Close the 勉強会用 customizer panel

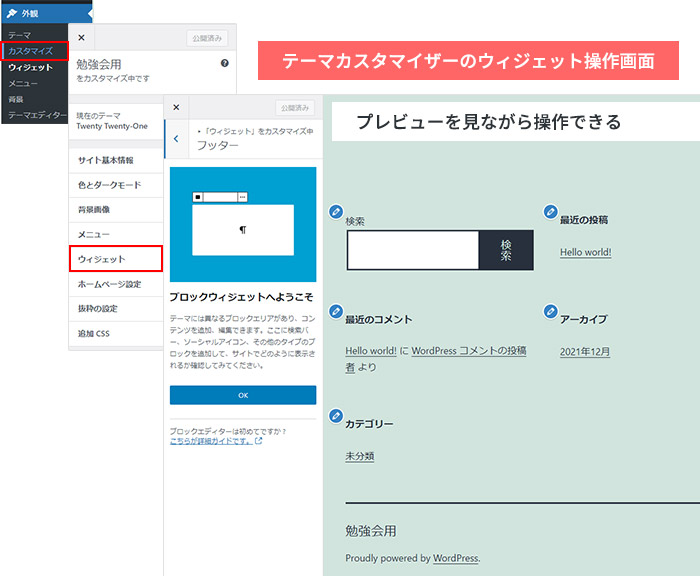point(81,38)
